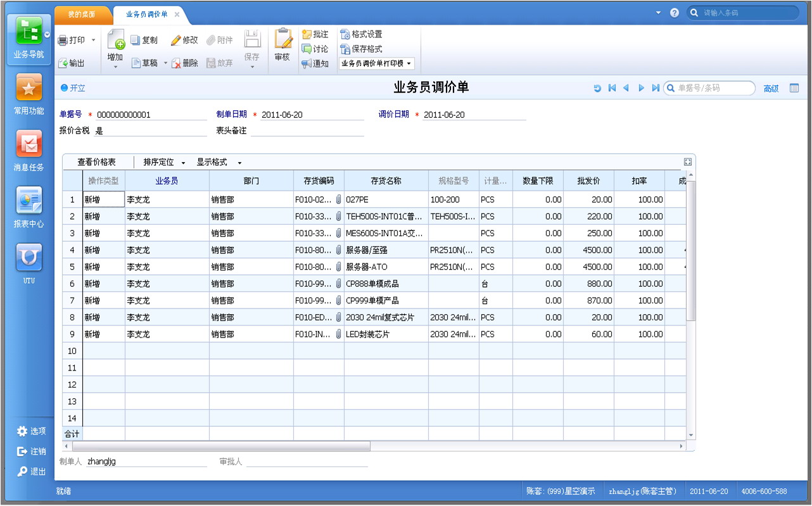The image size is (812, 506).
Task: Open the 业务导航 navigation icon
Action: pos(29,30)
